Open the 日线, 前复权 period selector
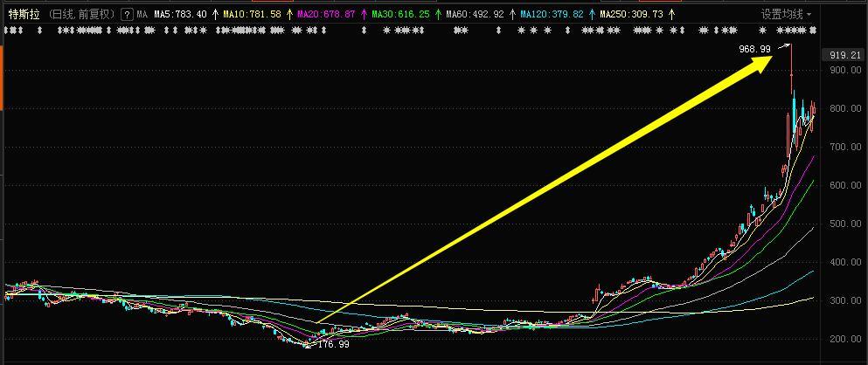 [80, 14]
